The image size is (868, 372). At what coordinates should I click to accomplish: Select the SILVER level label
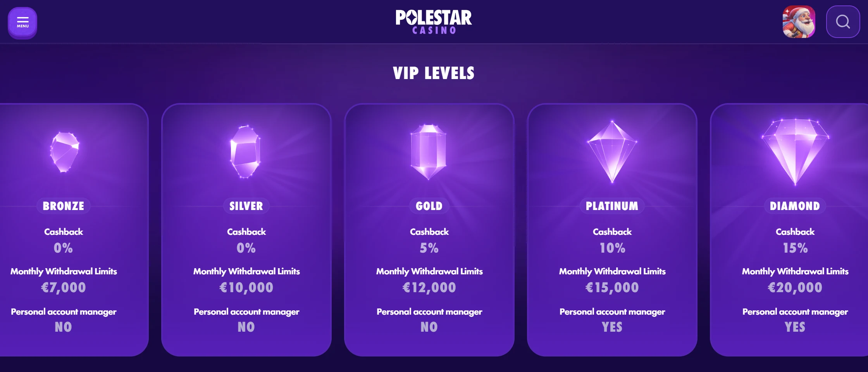point(246,206)
